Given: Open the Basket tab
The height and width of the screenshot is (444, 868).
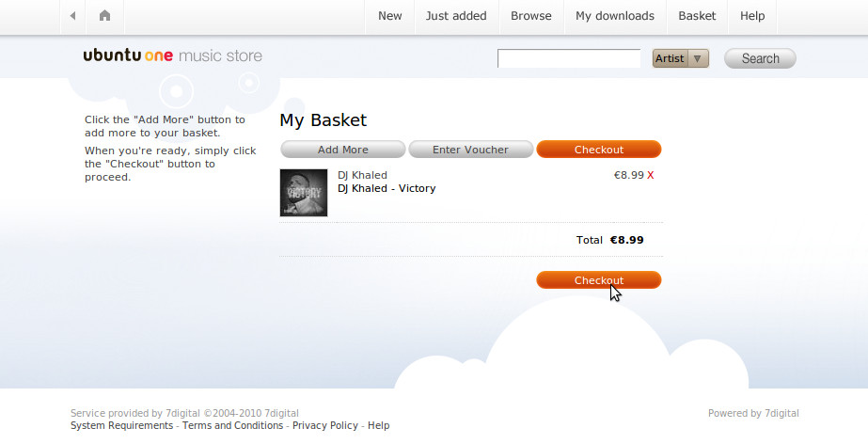Looking at the screenshot, I should 697,16.
